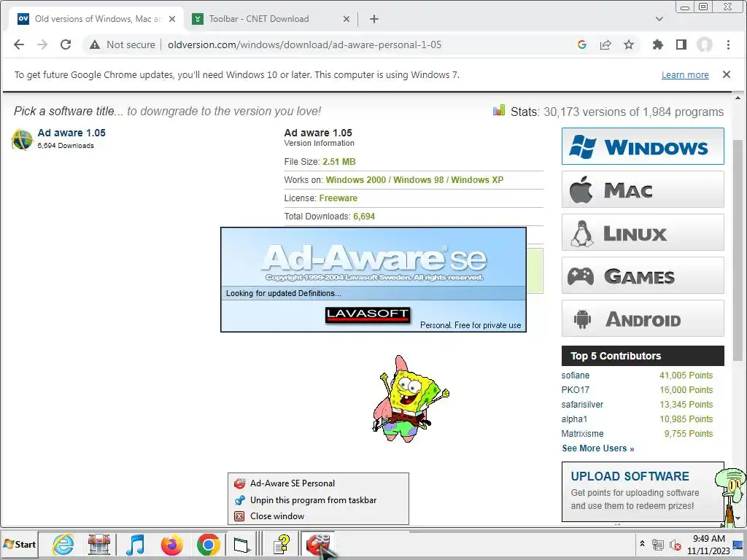Choose Close window in the jump list

pyautogui.click(x=318, y=516)
